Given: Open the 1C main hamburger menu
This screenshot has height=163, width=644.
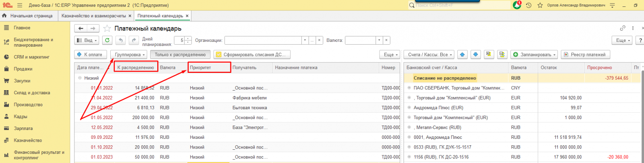Looking at the screenshot, I should pyautogui.click(x=20, y=5).
